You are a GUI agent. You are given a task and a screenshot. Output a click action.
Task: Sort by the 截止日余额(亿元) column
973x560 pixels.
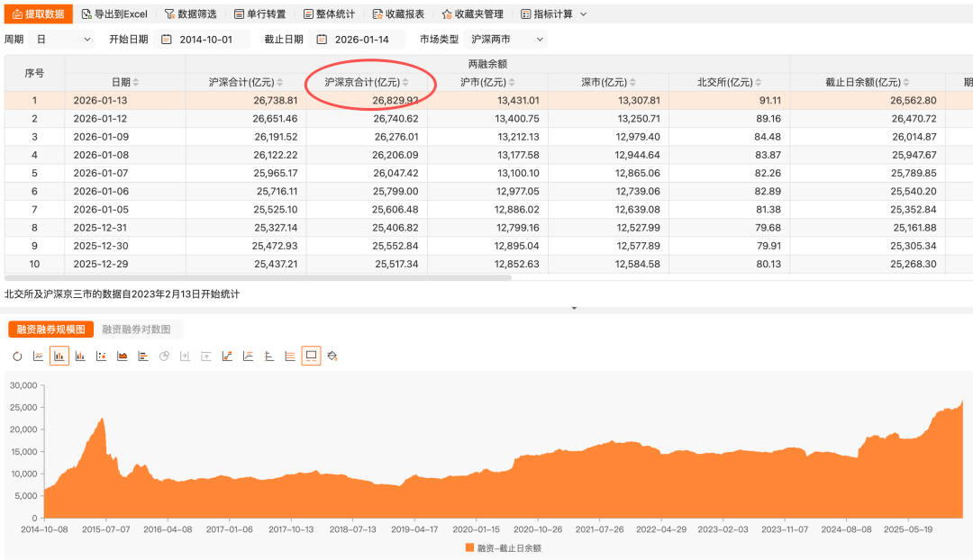tap(906, 82)
